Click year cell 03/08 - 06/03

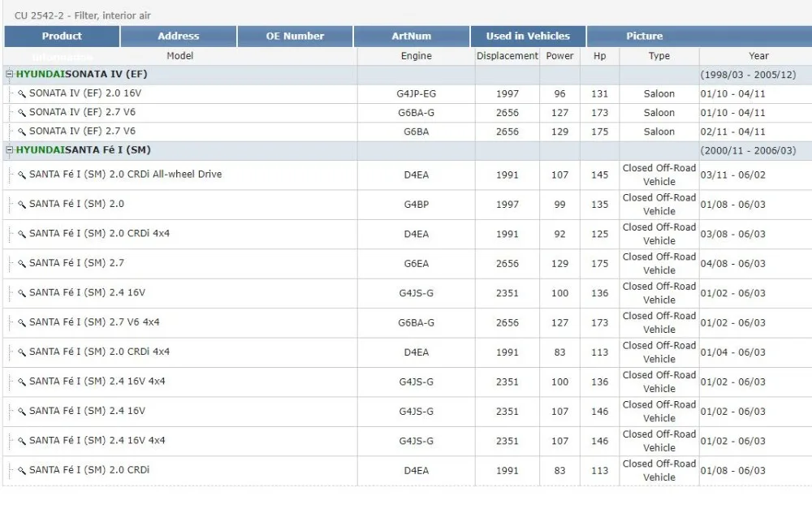tap(732, 234)
